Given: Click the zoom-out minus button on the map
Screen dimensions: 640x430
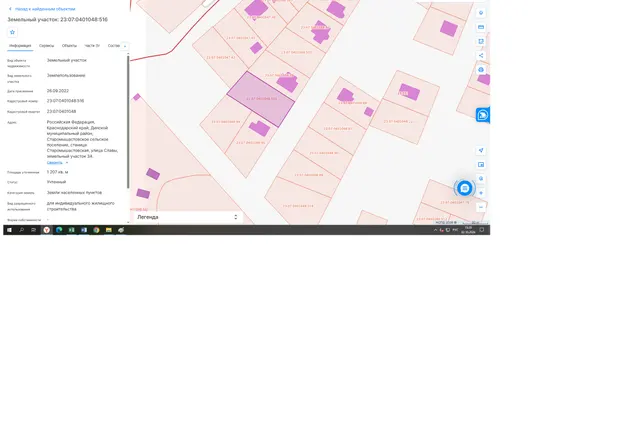Looking at the screenshot, I should tap(481, 207).
